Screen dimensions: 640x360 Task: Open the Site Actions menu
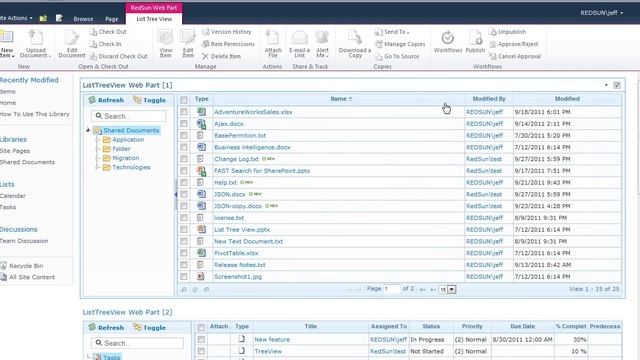16,18
